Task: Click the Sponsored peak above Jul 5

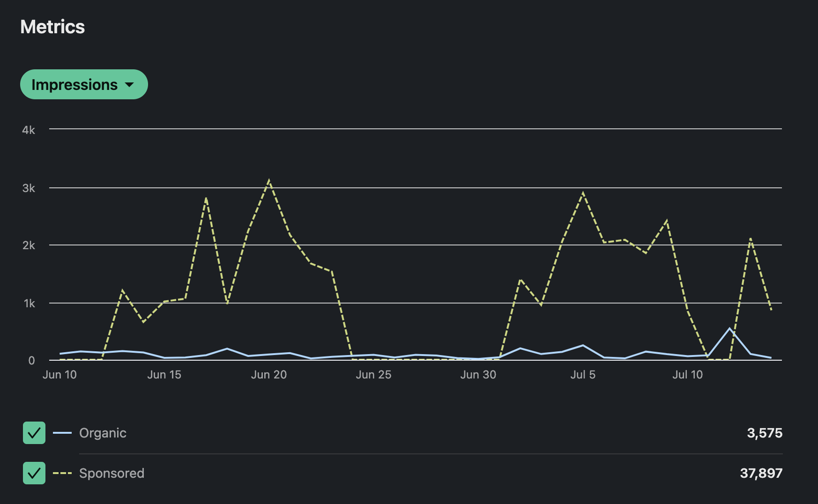Action: pyautogui.click(x=583, y=193)
